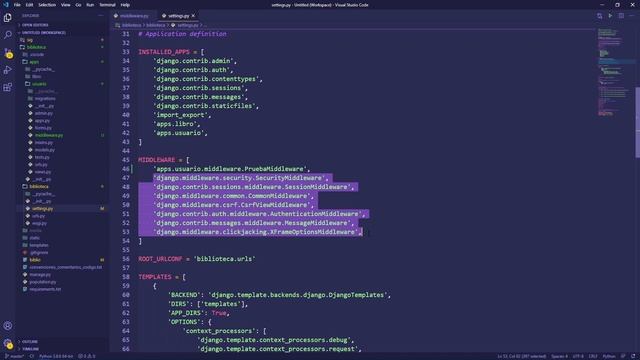The width and height of the screenshot is (640, 360).
Task: Open the Source Control view
Action: pos(8,53)
